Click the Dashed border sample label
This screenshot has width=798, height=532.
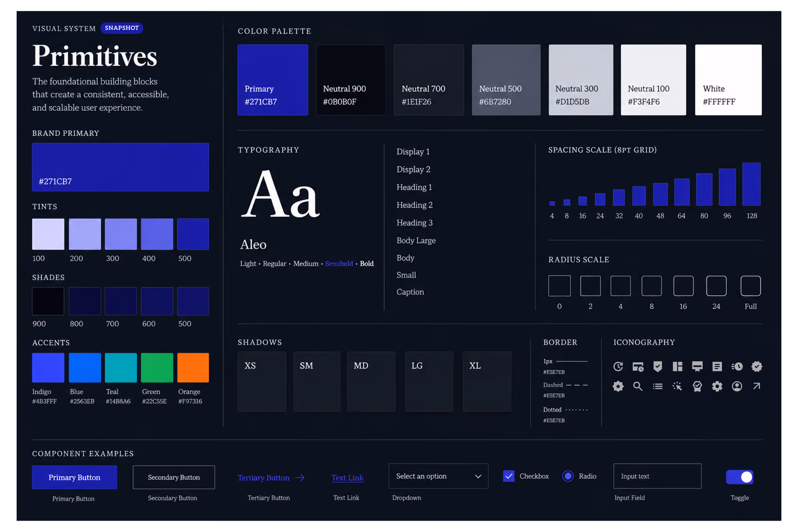[553, 385]
